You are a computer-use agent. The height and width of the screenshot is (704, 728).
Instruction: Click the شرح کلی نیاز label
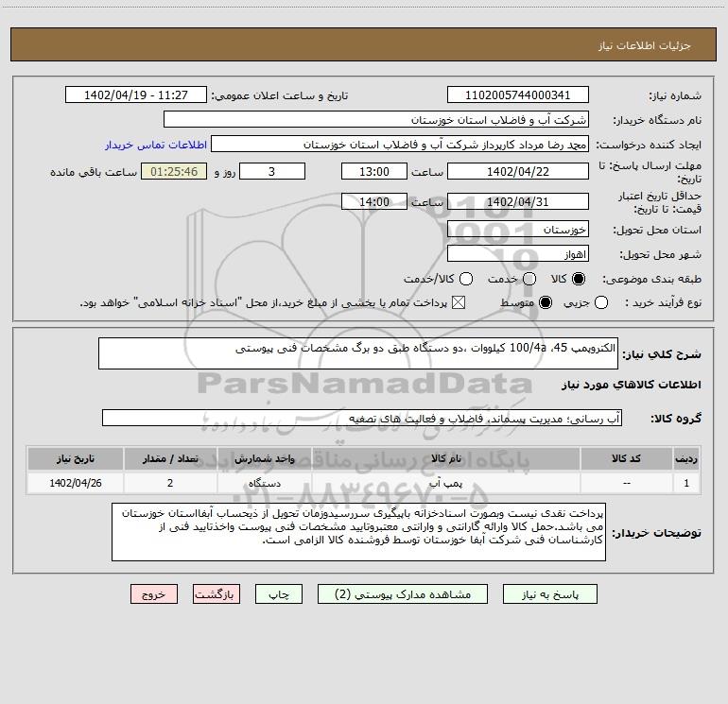pos(662,354)
